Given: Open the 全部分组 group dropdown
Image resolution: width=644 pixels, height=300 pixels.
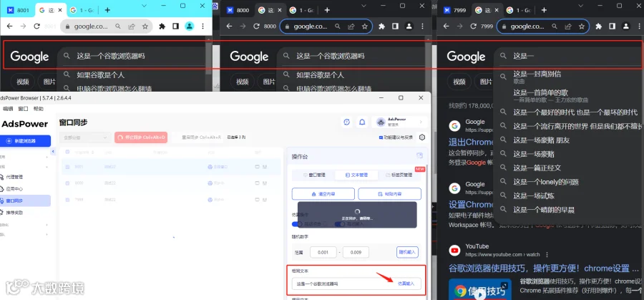Looking at the screenshot, I should (x=84, y=137).
